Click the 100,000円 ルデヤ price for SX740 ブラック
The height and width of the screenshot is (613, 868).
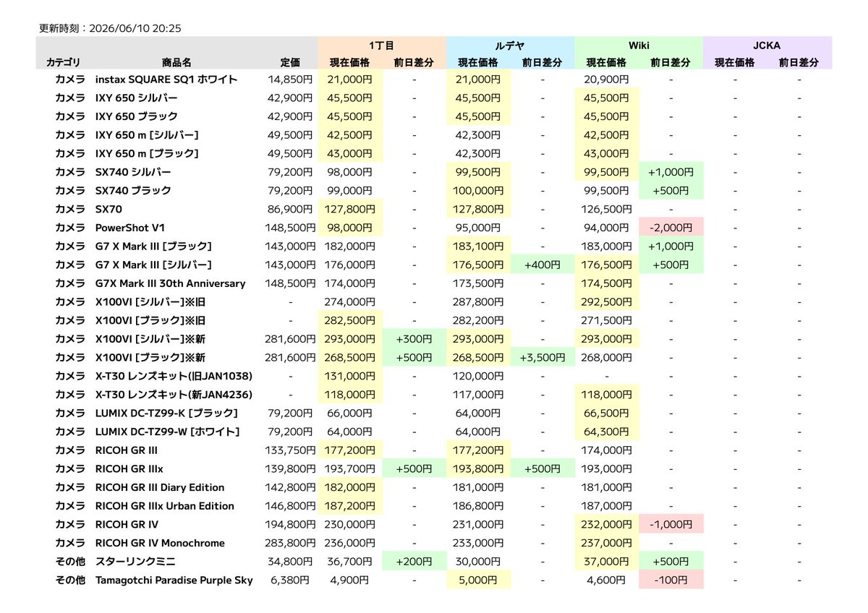(479, 190)
